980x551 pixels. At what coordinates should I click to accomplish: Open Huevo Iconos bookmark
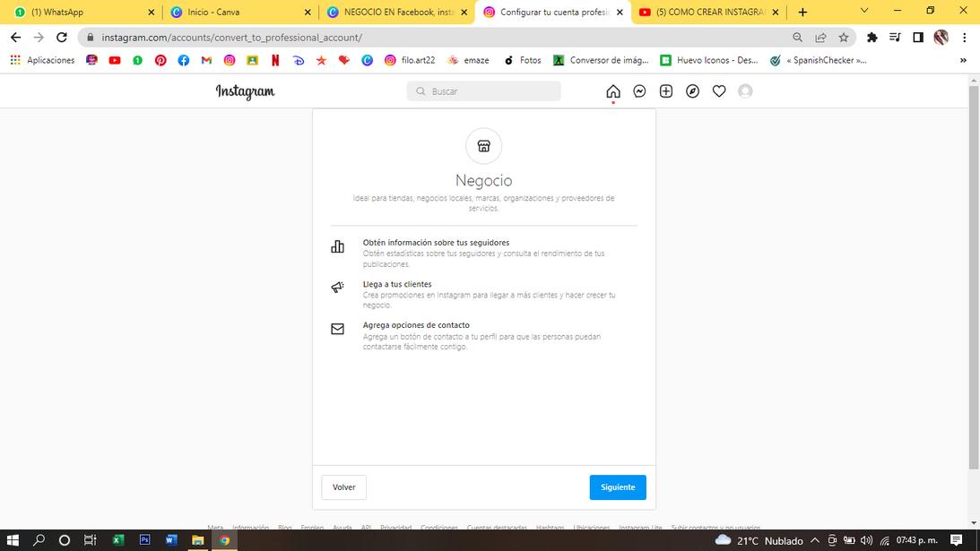(x=709, y=61)
